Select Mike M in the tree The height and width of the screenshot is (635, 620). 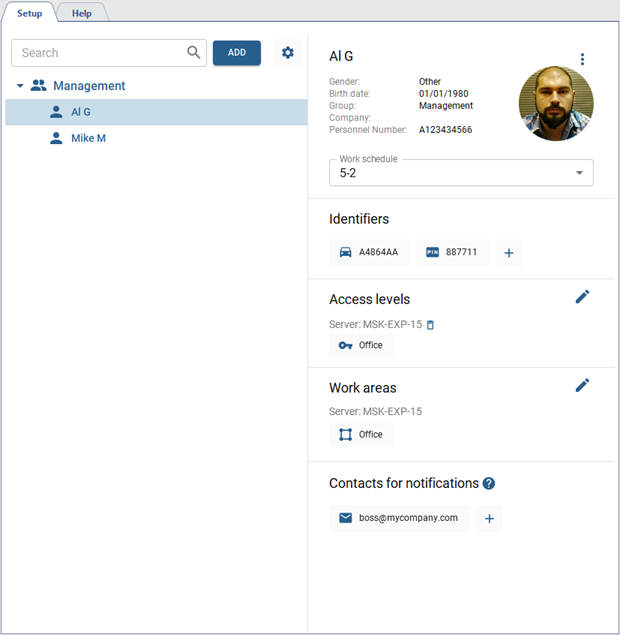[x=88, y=138]
